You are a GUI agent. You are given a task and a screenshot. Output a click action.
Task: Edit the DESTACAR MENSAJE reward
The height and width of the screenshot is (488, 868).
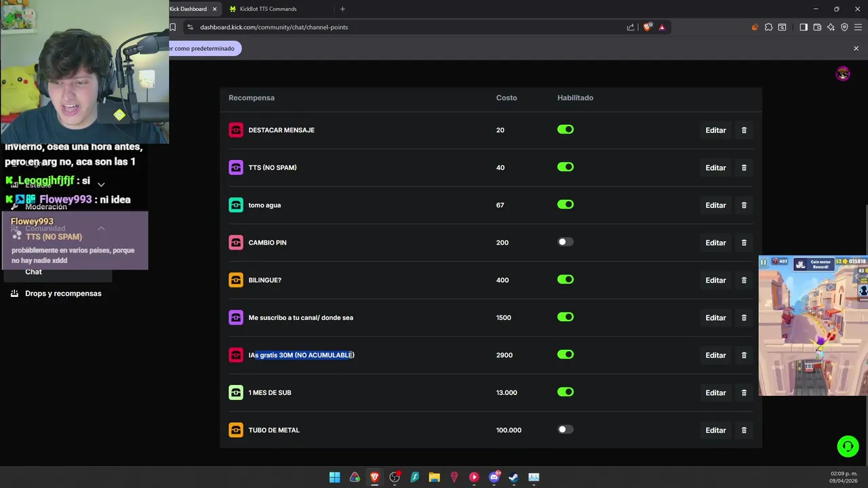(x=715, y=130)
